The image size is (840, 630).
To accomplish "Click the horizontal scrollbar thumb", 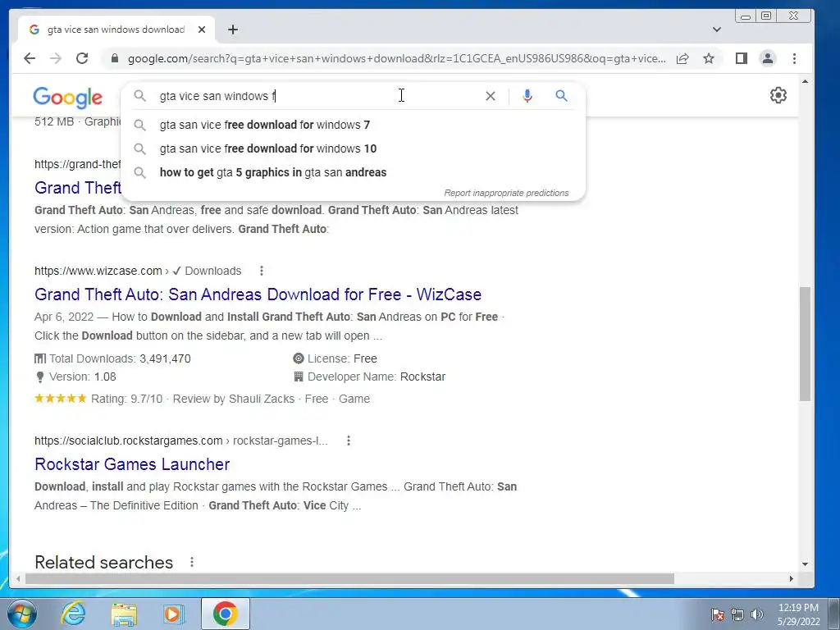I will click(x=349, y=578).
